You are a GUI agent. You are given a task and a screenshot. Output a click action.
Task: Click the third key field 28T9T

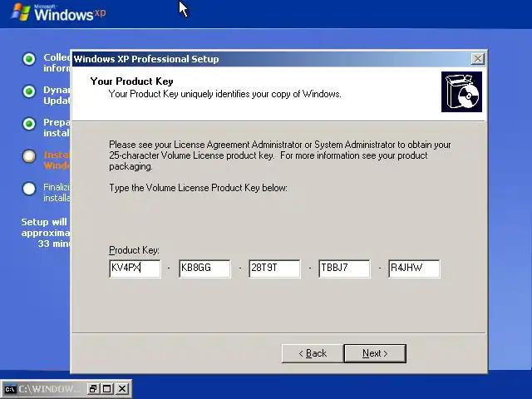[274, 268]
